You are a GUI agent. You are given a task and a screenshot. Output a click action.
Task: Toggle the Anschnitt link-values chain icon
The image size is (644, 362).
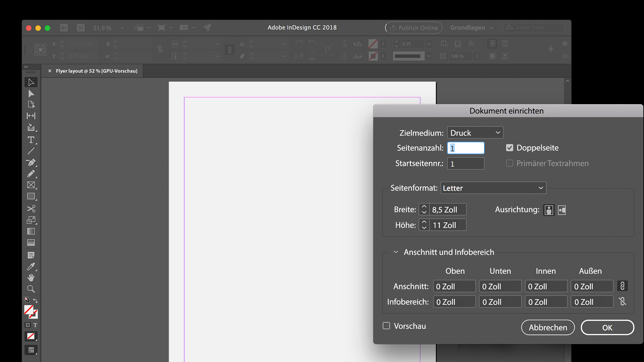[623, 286]
